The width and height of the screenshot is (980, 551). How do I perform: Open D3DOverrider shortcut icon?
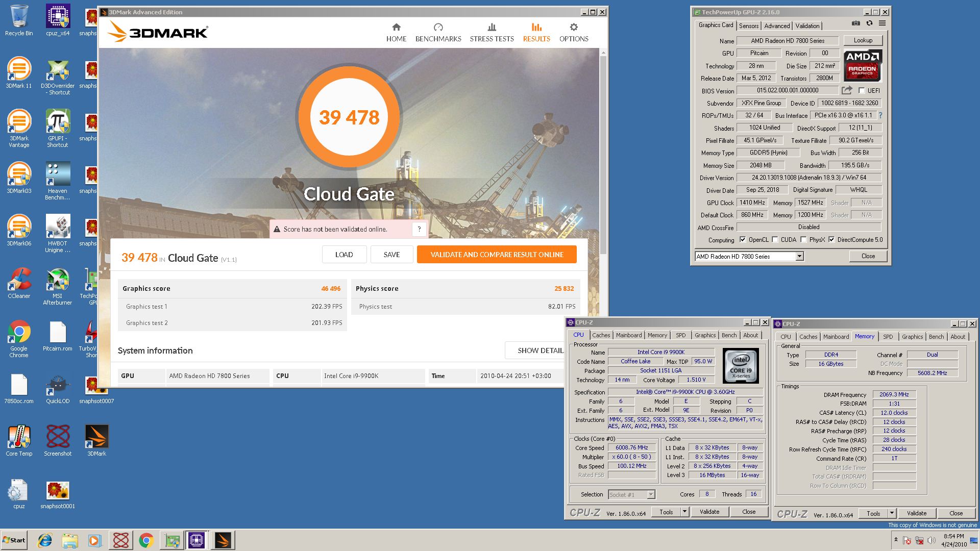(58, 77)
